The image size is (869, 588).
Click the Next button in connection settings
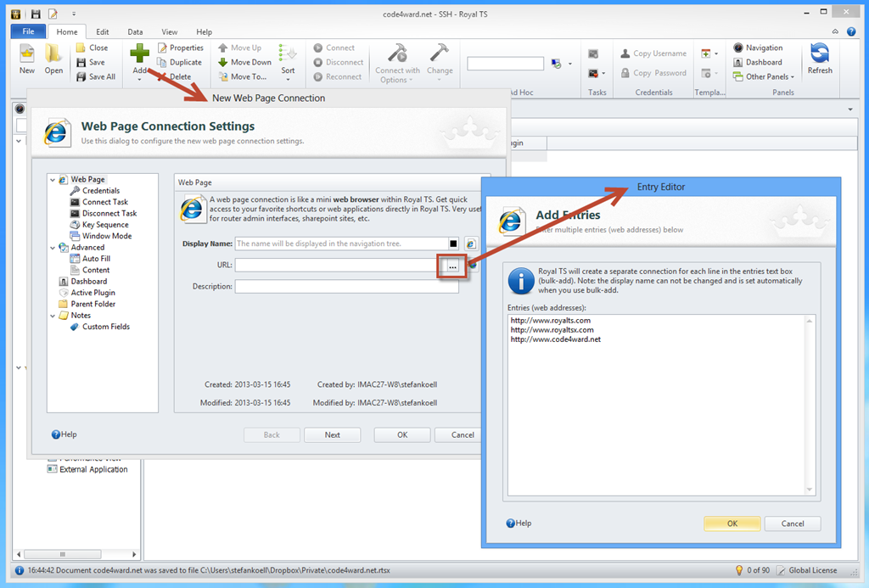pos(332,434)
